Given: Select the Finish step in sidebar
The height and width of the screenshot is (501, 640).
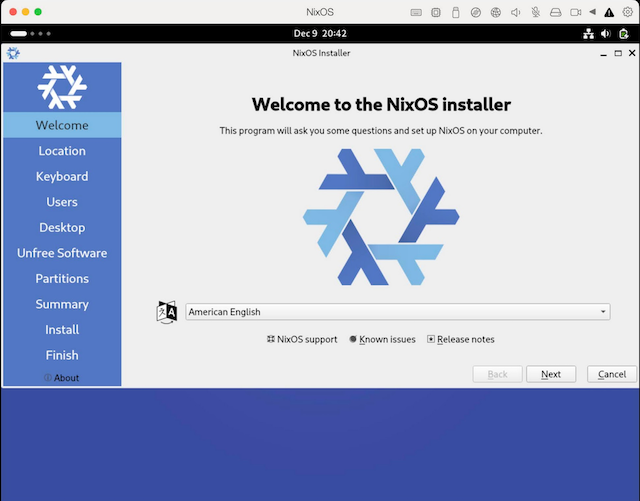Looking at the screenshot, I should pos(62,355).
